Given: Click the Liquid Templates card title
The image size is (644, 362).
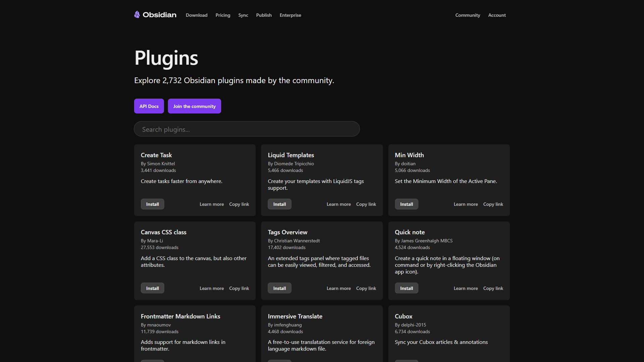Looking at the screenshot, I should click(291, 155).
